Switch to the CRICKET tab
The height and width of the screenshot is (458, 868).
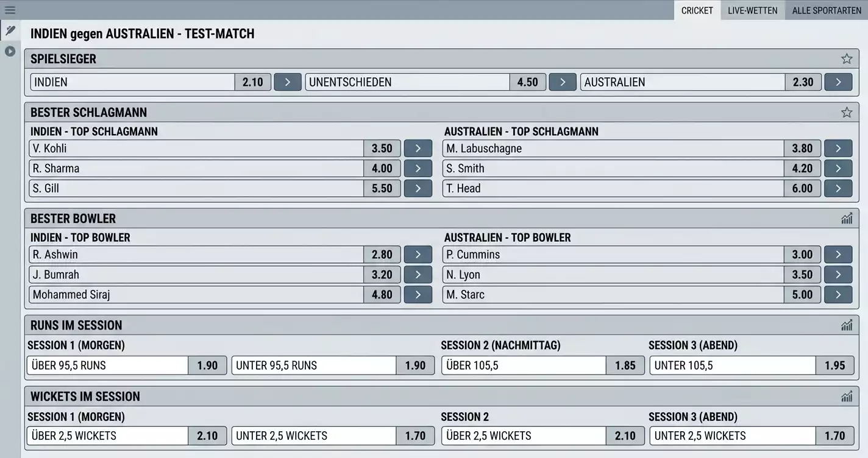click(x=697, y=10)
